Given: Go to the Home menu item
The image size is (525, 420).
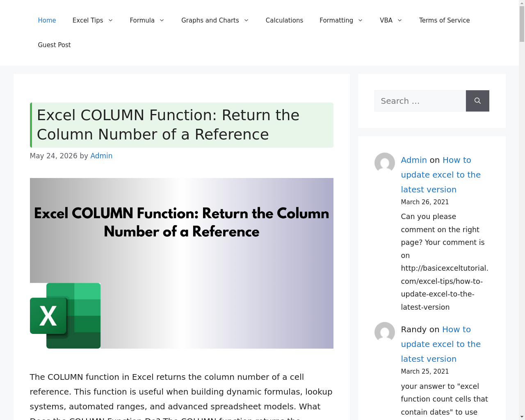Looking at the screenshot, I should tap(47, 21).
